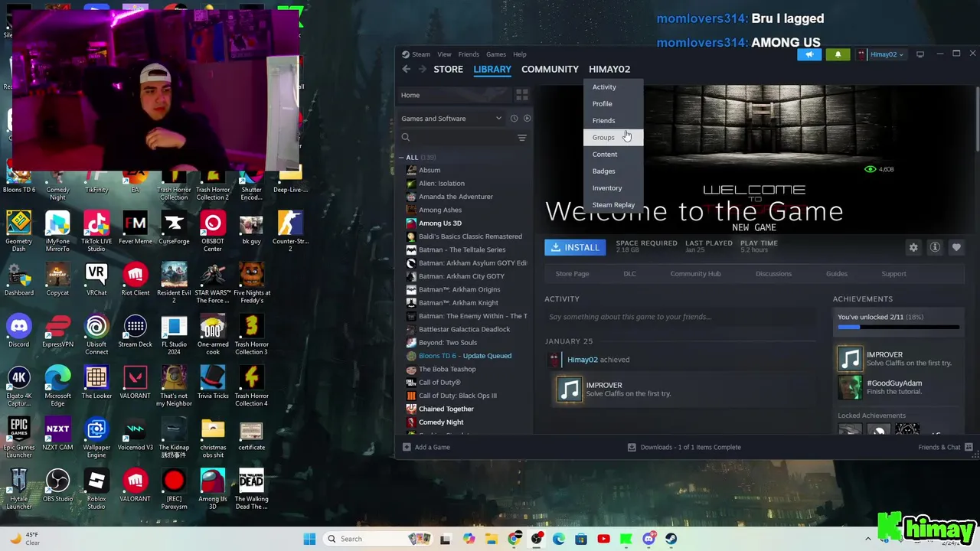Open the Games menu in Steam
Screen dimensions: 980x551
click(x=496, y=54)
